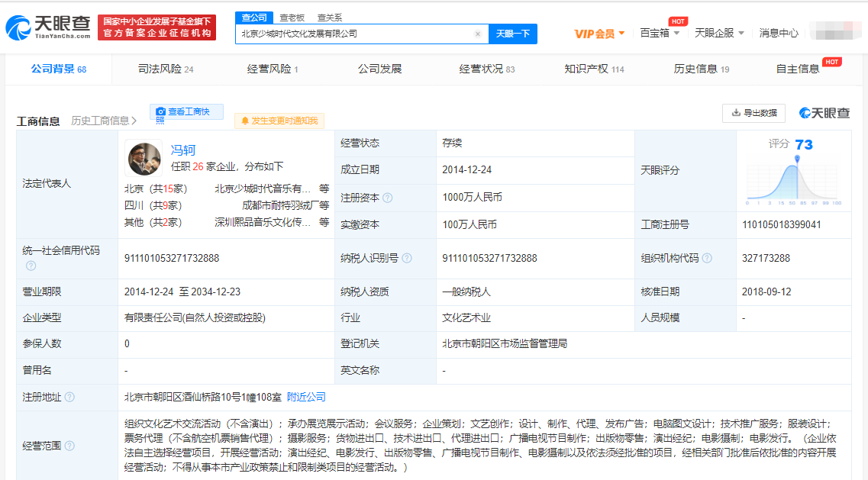Click the 工商信息 section heading
Screen dimensions: 868x480
38,121
